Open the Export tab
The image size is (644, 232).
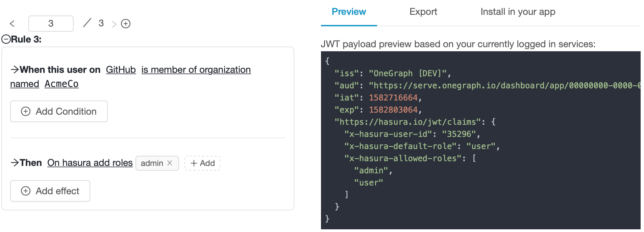coord(423,12)
